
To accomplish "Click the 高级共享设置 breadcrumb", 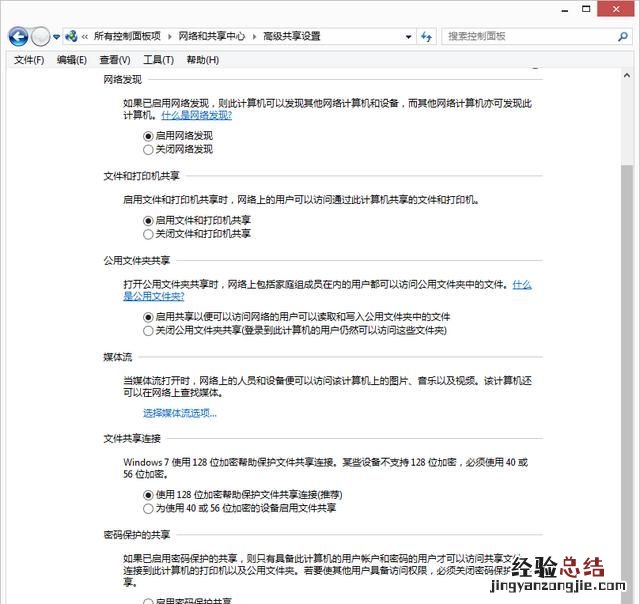I will [291, 36].
